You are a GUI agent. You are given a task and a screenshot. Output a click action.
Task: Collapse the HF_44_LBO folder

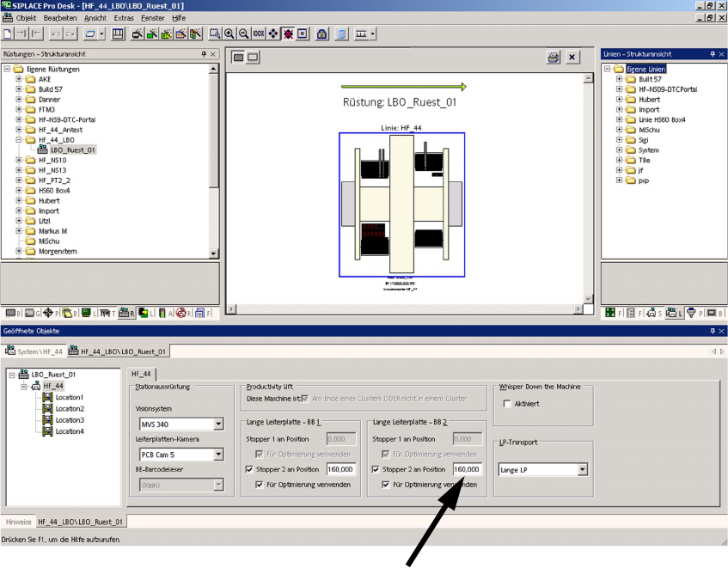[19, 140]
